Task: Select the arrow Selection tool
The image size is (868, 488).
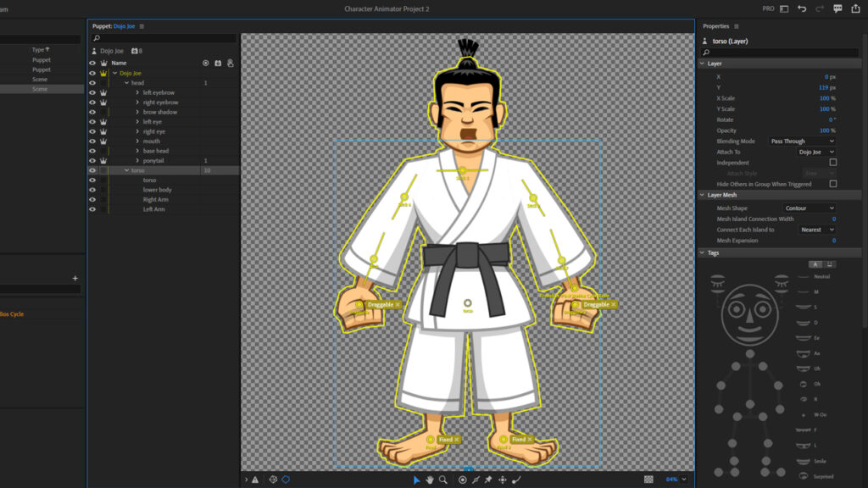Action: pos(416,480)
